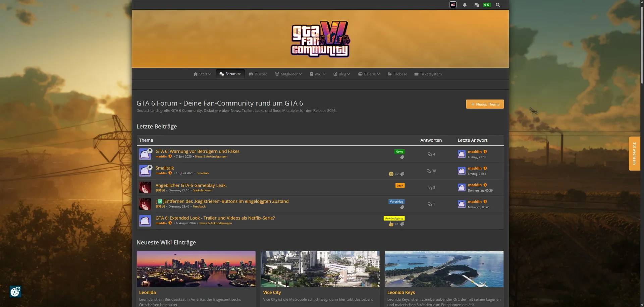The image size is (644, 307).
Task: Open the Forum menu tab
Action: coord(230,74)
